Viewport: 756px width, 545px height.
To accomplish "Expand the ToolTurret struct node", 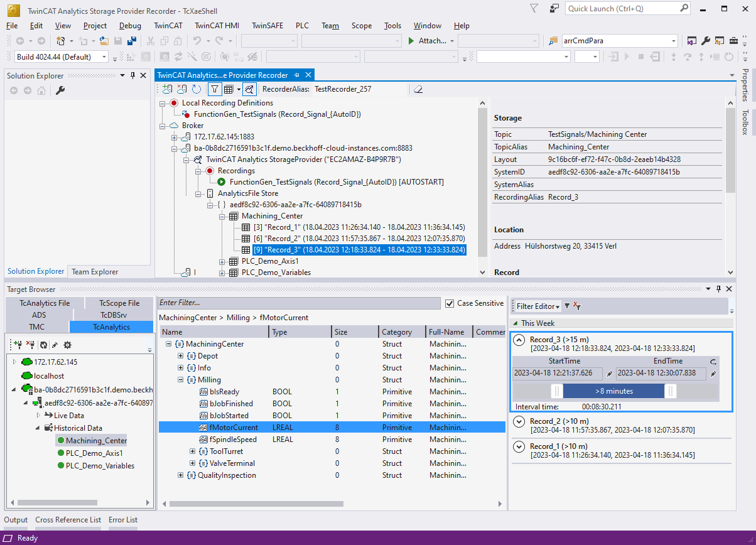I will pos(192,451).
